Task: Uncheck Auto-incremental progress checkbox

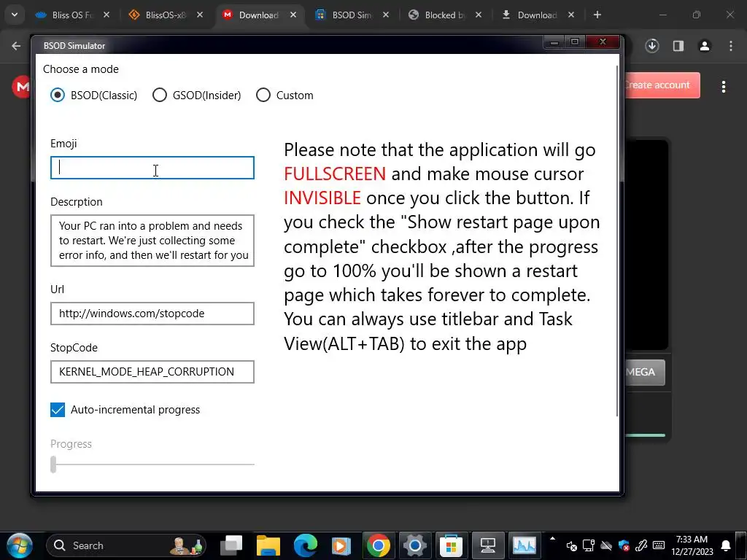Action: coord(58,410)
